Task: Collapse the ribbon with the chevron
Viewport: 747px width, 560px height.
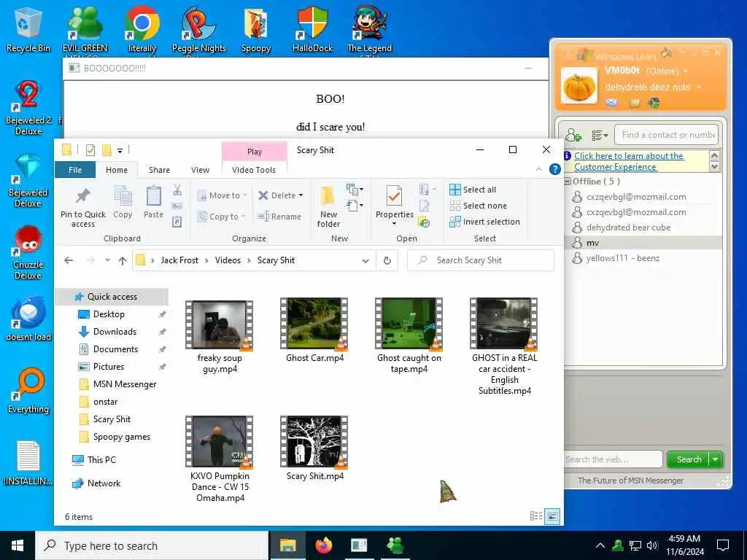Action: (539, 169)
